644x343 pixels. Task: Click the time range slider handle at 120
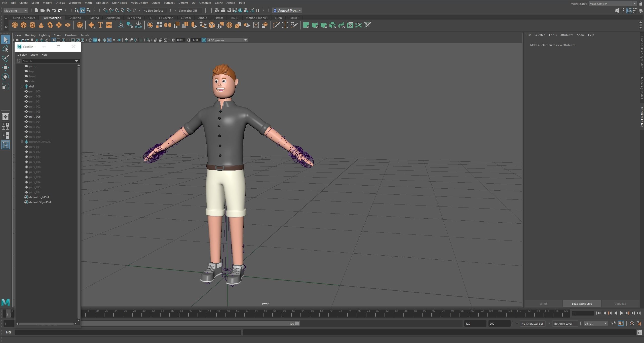click(297, 323)
